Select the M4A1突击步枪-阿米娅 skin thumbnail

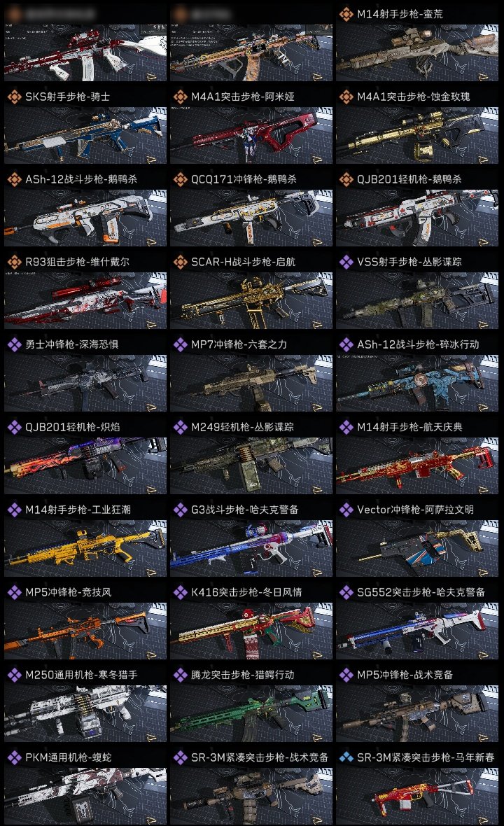tap(251, 135)
